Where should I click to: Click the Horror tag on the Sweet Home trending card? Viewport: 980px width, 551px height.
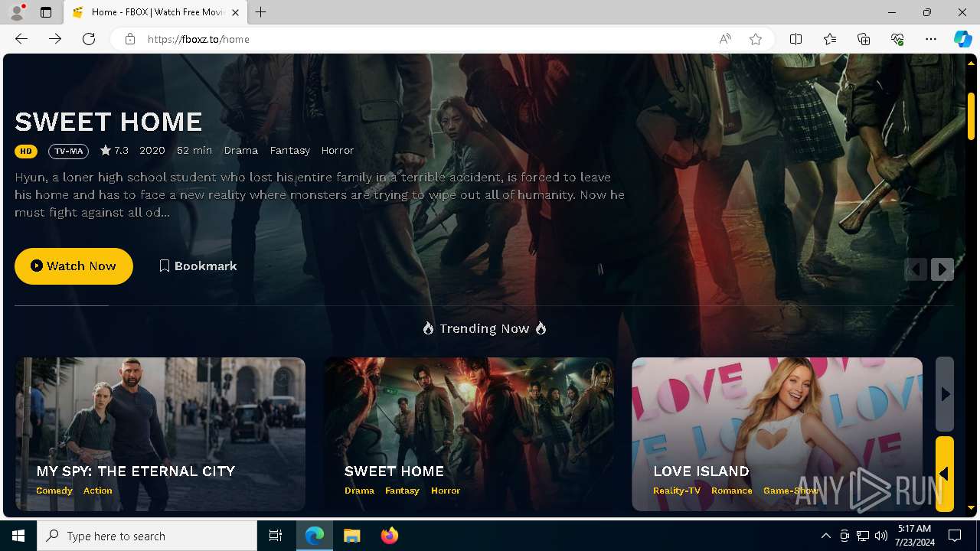[x=446, y=491]
